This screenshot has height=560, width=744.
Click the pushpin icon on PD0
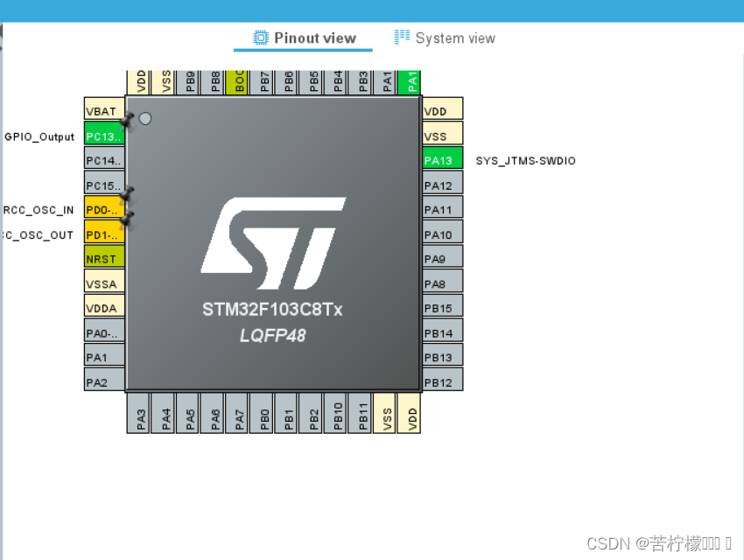pyautogui.click(x=127, y=194)
